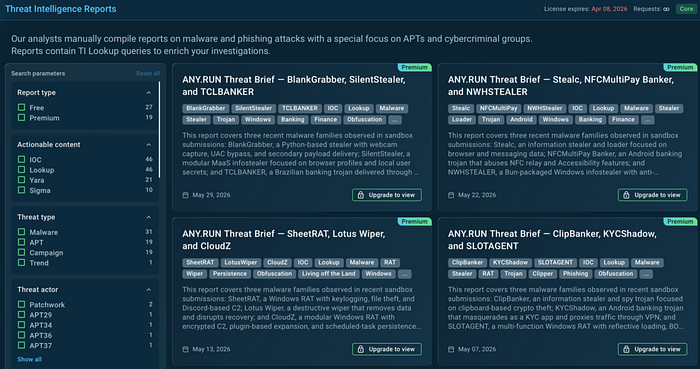Viewport: 700px width, 369px height.
Task: Click lock icon on ClipBanker report's upgrade button
Action: 626,349
